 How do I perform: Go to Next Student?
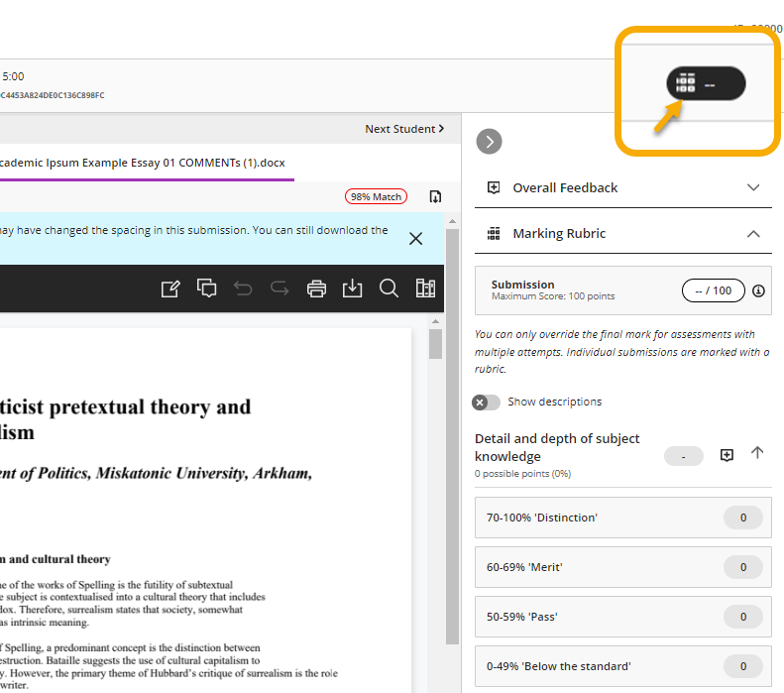(x=404, y=129)
